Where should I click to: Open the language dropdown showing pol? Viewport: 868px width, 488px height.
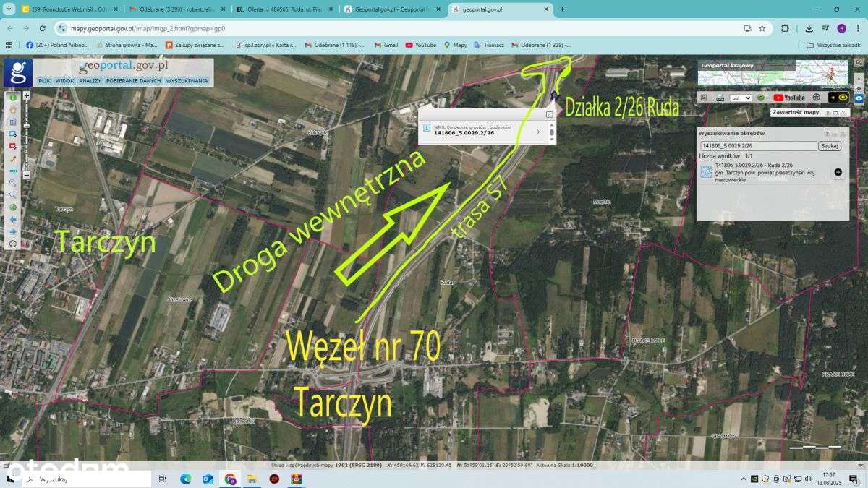click(741, 98)
